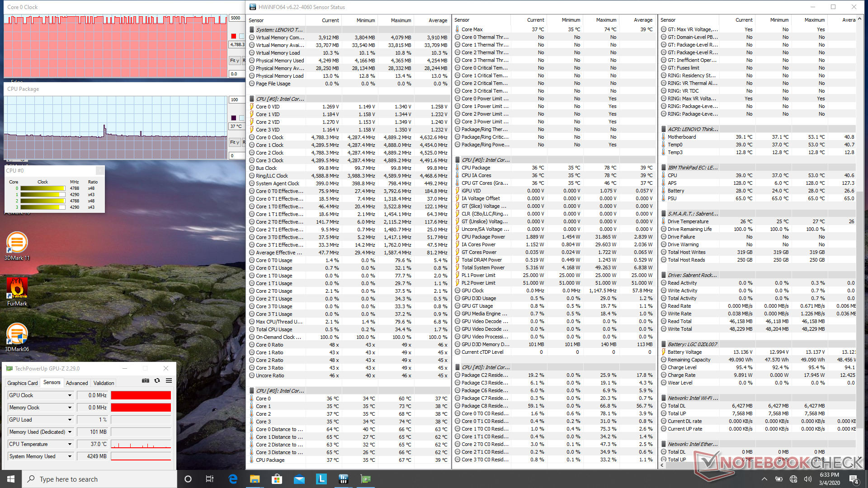Viewport: 868px width, 488px height.
Task: Switch to the Graphics Card tab
Action: (22, 383)
